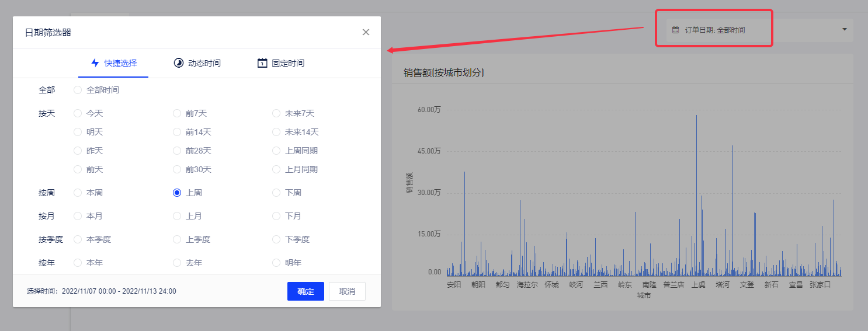Click the fixed time calendar icon

pos(262,63)
